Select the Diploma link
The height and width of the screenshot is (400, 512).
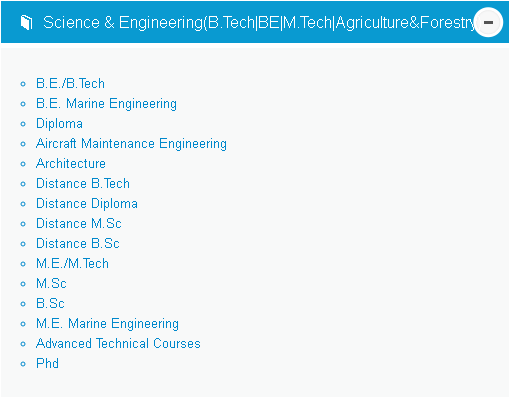(59, 124)
